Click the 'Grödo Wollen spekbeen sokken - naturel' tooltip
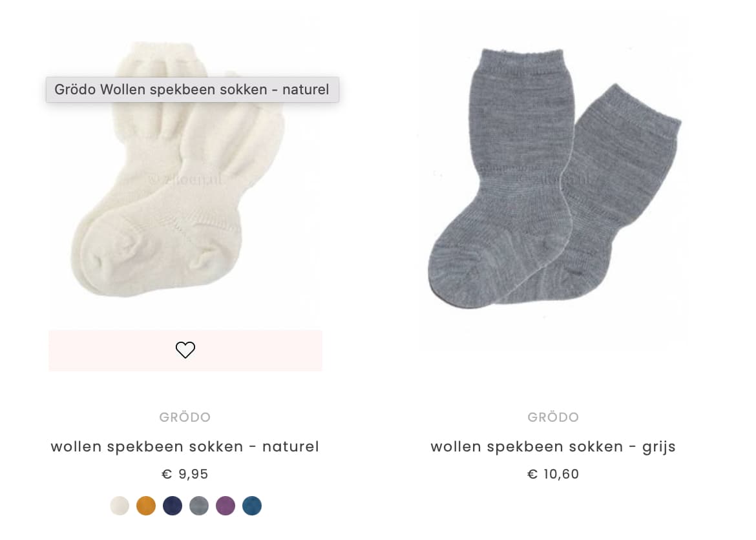This screenshot has height=540, width=756. [193, 90]
